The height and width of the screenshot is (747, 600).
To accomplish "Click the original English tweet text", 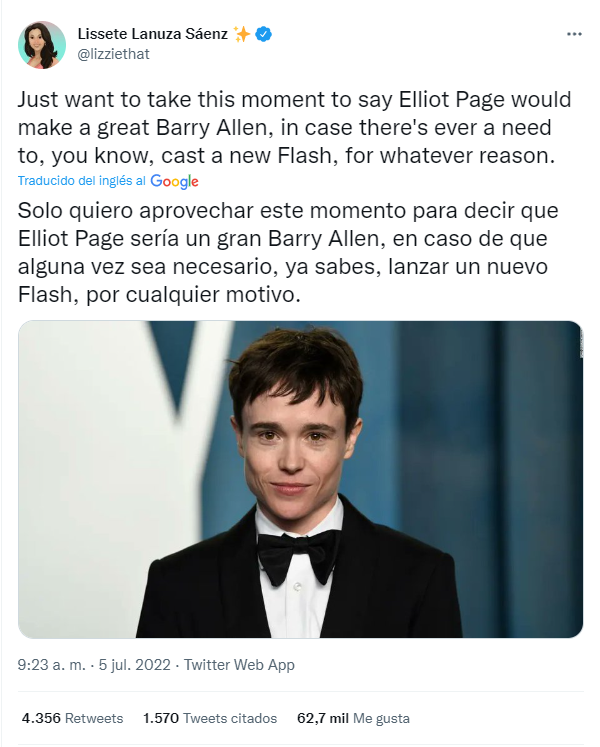I will tap(295, 128).
